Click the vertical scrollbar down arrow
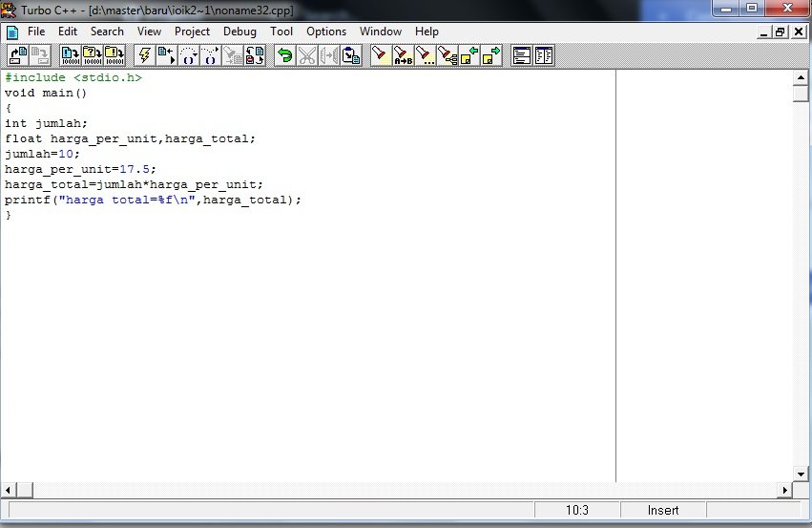 click(801, 475)
